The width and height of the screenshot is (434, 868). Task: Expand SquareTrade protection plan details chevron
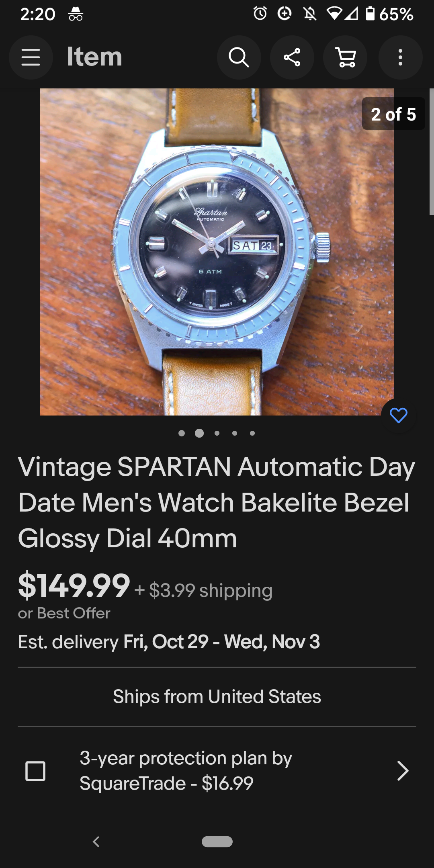tap(402, 771)
